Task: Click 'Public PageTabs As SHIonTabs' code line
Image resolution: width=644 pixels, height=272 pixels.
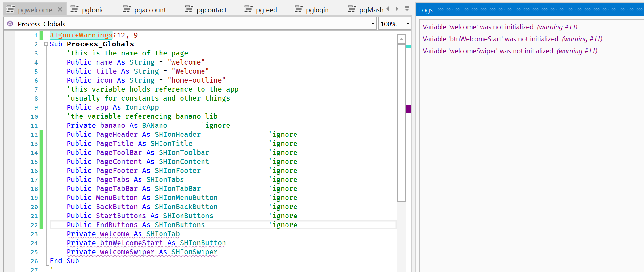Action: pos(125,180)
